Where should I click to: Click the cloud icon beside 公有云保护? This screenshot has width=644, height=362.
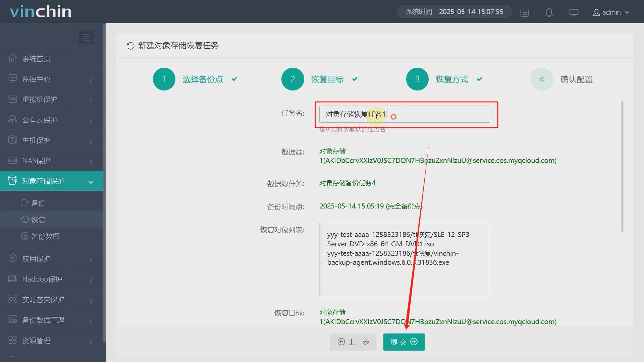(12, 120)
